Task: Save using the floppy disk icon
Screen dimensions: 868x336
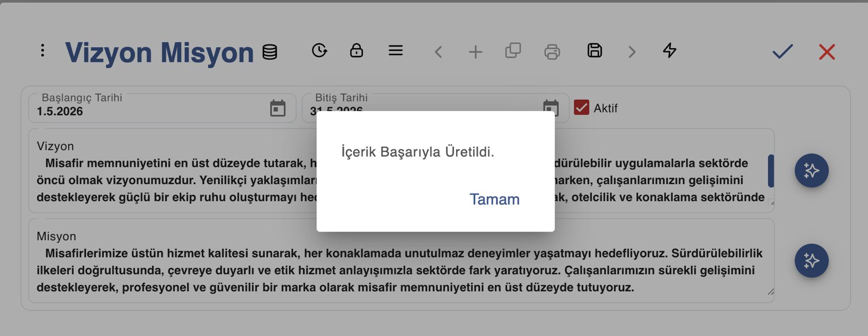Action: (595, 50)
